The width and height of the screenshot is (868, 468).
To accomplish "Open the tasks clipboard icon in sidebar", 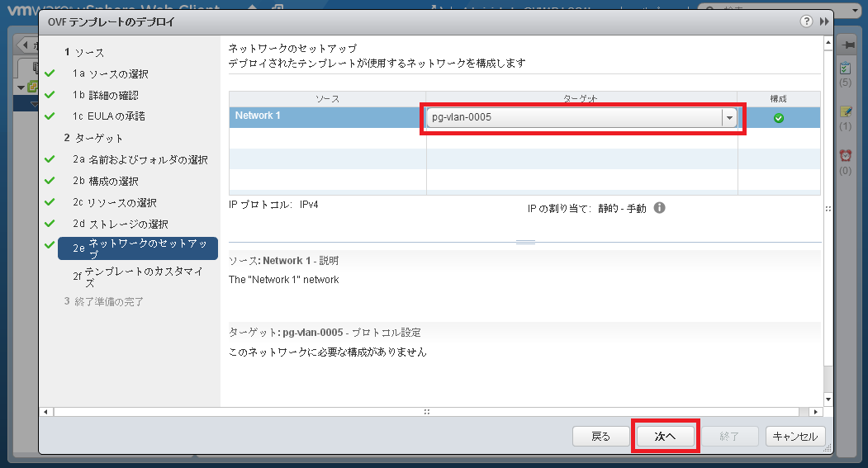I will click(x=846, y=69).
